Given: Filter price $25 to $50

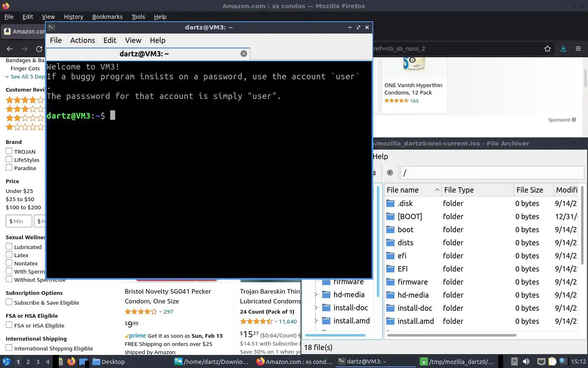Looking at the screenshot, I should click(x=20, y=199).
